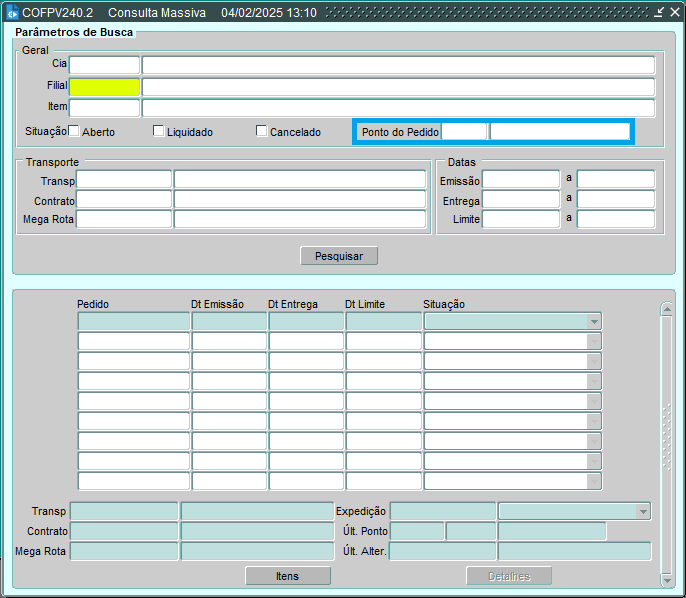Toggle the Cancelado checkbox
The image size is (686, 598).
(x=262, y=131)
